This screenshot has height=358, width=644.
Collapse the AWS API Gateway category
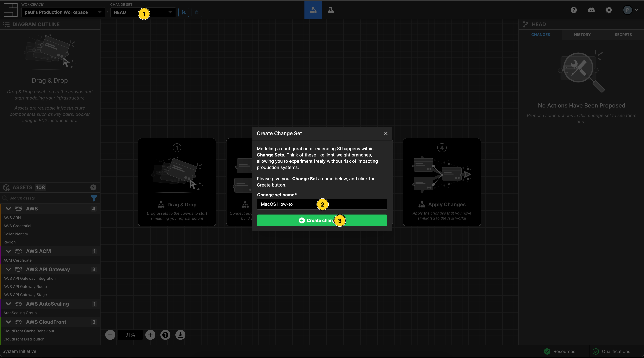(x=8, y=269)
